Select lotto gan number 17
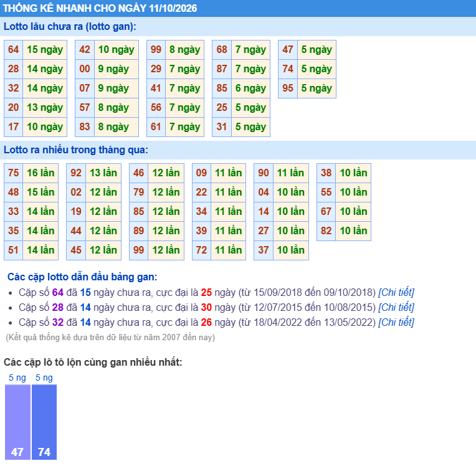Screen dimensions: 476x466 [13, 127]
